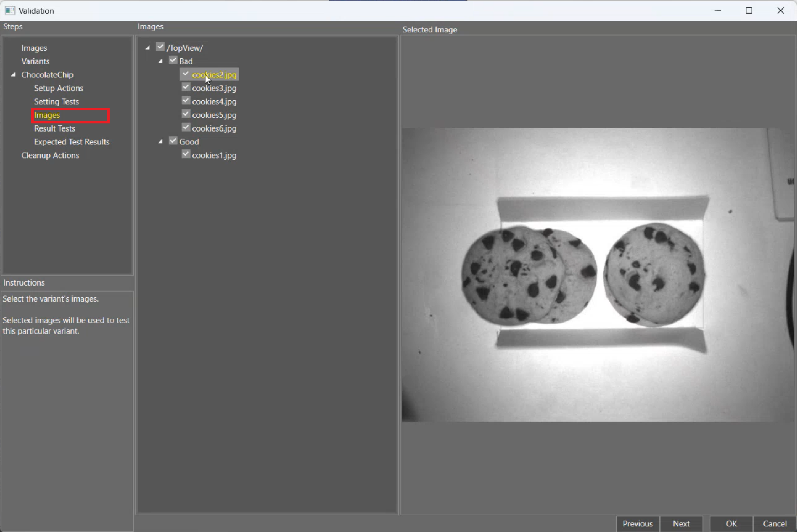The image size is (797, 532).
Task: Toggle the cookies1.jpg checkbox
Action: coord(186,154)
